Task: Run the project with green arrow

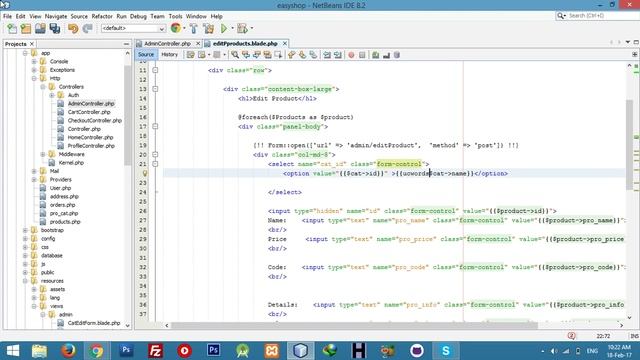Action: [224, 28]
